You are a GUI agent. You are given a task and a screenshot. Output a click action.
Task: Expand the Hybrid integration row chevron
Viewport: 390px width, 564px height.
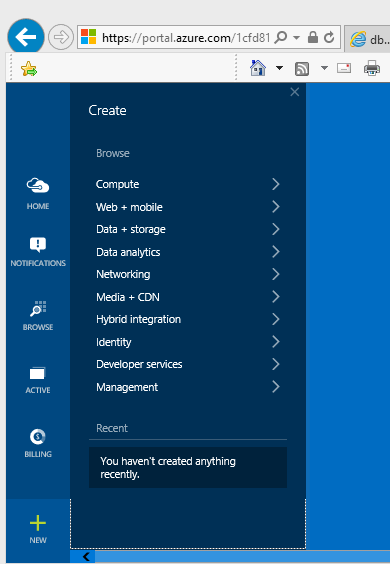click(276, 319)
